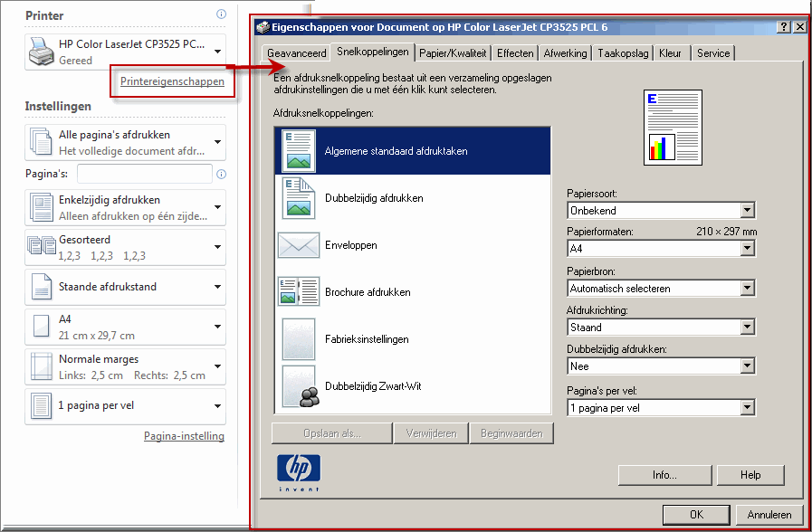Viewport: 812px width, 532px height.
Task: Expand the Papierformaten A4 dropdown
Action: [x=747, y=249]
